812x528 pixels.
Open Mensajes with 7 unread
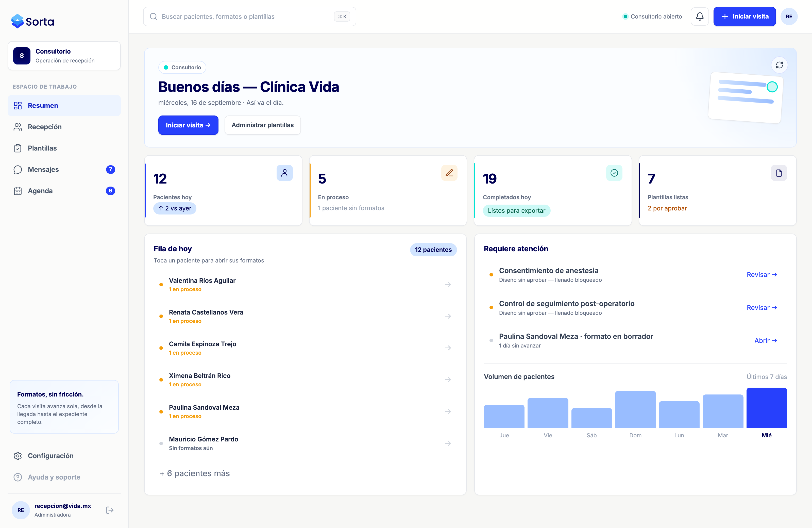(64, 170)
